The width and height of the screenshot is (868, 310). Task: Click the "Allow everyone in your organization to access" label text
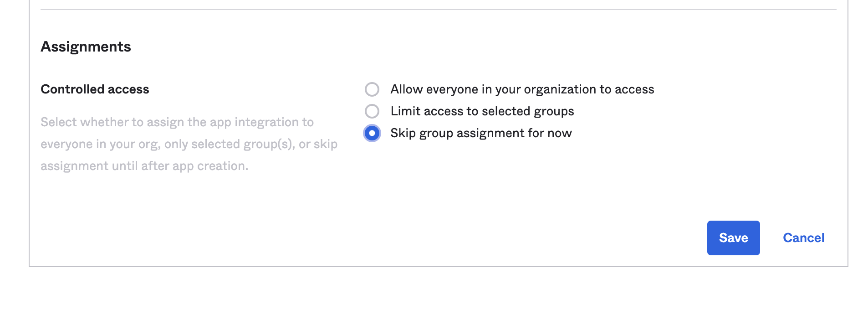coord(522,89)
